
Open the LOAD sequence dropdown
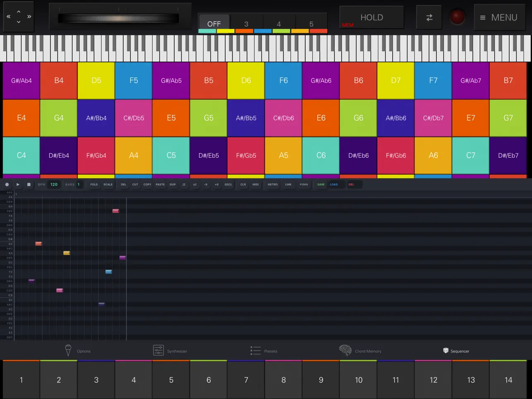click(337, 185)
